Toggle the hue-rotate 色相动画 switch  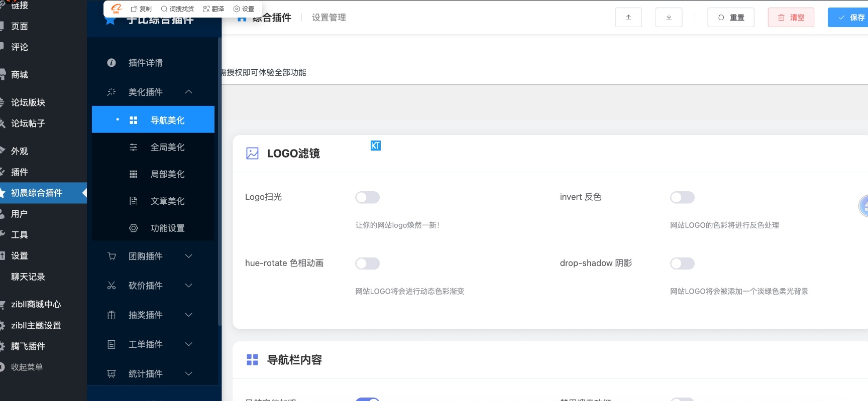point(368,263)
